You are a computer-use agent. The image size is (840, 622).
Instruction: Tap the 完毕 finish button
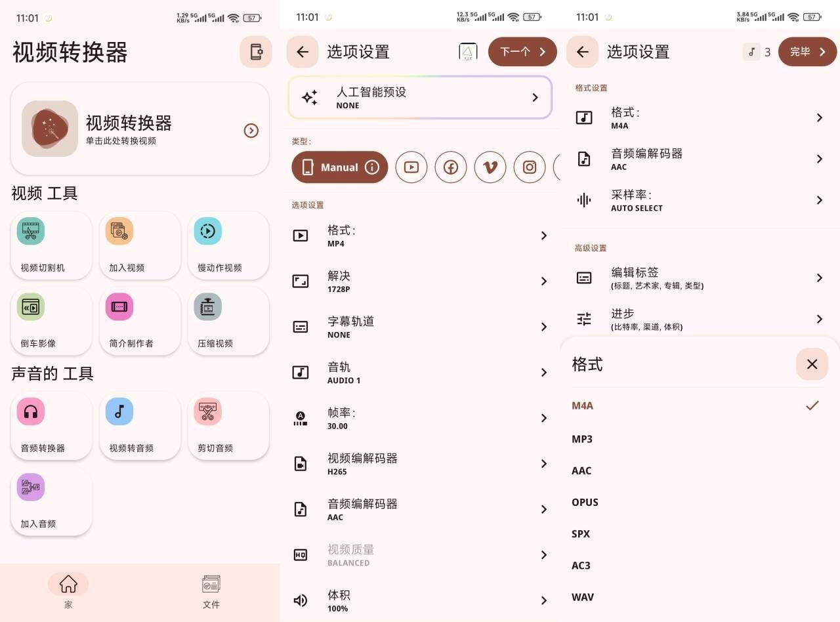coord(807,51)
